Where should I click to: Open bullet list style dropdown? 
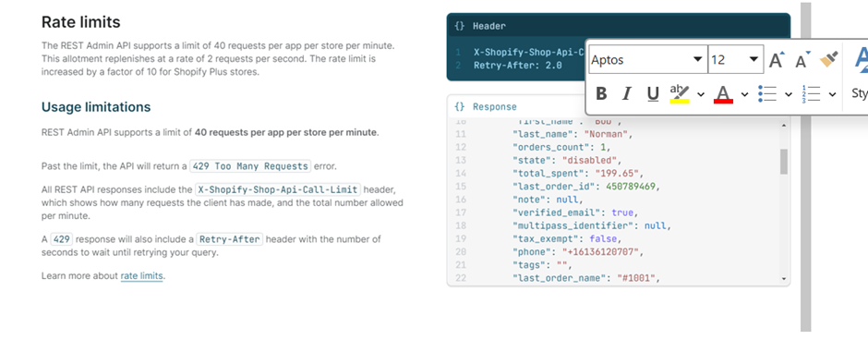(x=789, y=94)
